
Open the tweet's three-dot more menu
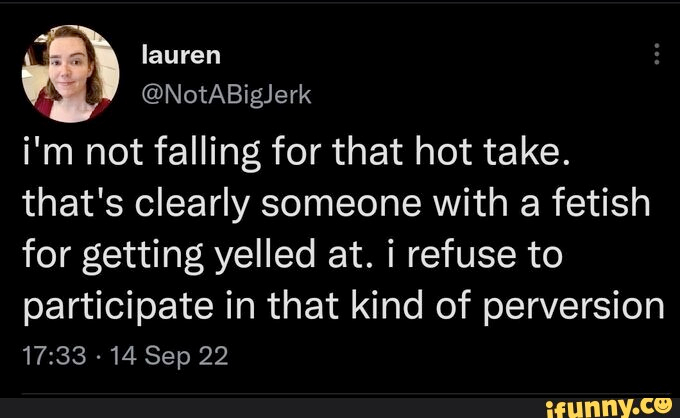(656, 54)
